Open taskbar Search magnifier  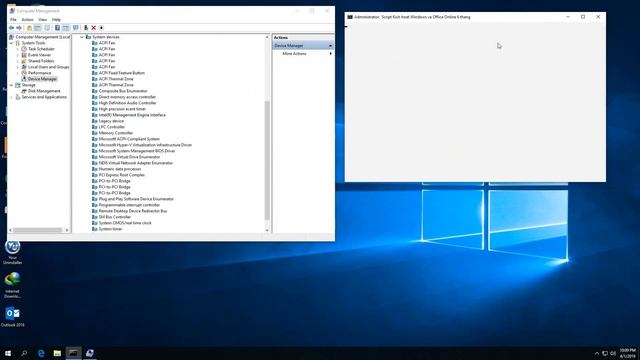tap(24, 353)
